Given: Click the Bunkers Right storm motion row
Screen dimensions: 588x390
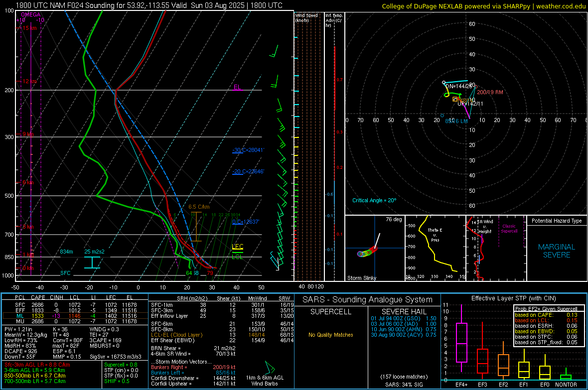Looking at the screenshot, I should click(193, 367).
